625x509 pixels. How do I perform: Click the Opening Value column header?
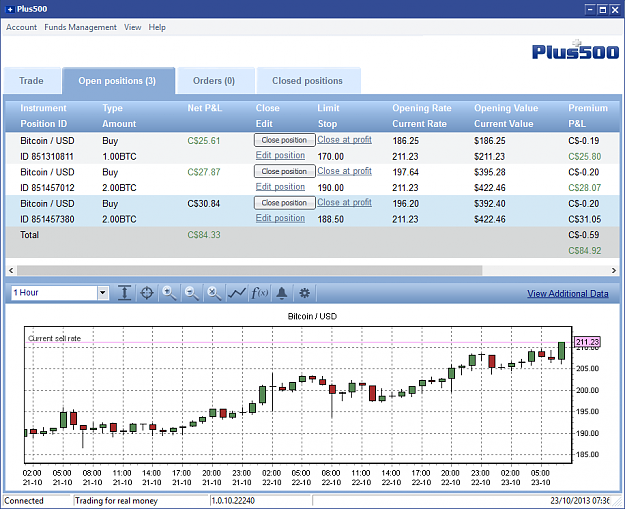[x=506, y=108]
